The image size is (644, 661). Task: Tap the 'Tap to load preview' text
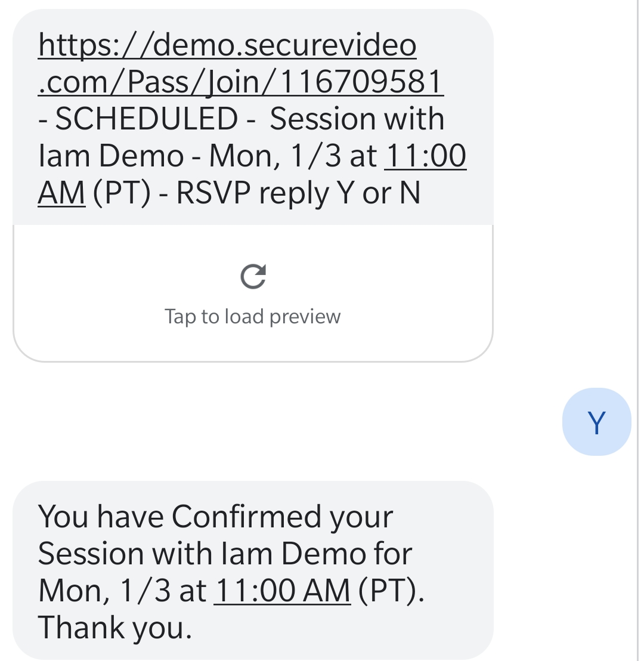point(252,316)
